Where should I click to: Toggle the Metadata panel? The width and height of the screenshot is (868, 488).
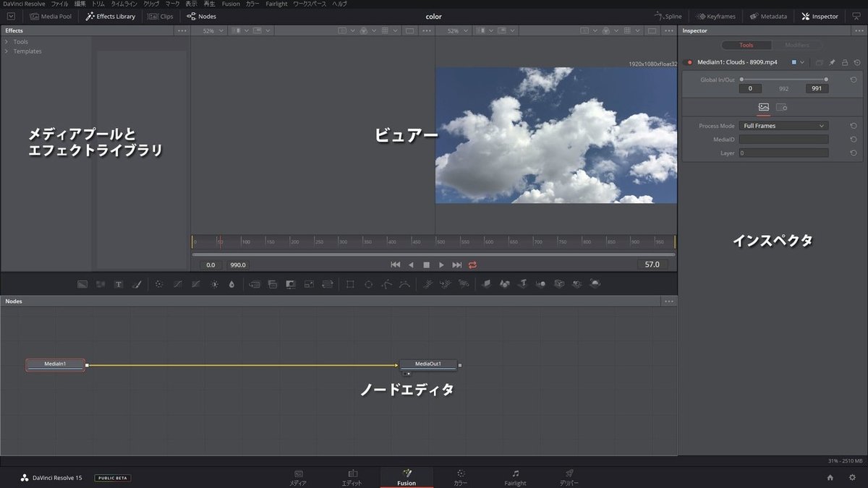[x=768, y=16]
